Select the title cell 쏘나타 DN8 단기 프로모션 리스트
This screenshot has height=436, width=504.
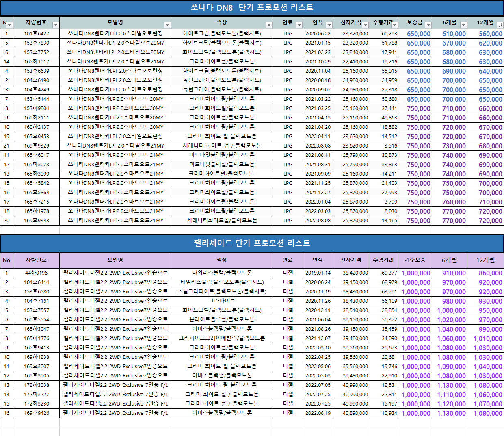pyautogui.click(x=252, y=8)
